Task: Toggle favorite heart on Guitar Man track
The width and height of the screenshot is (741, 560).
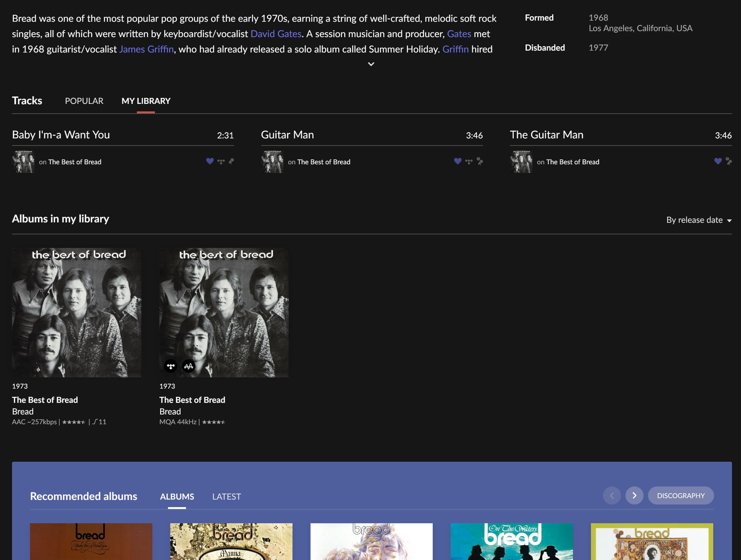Action: tap(458, 161)
